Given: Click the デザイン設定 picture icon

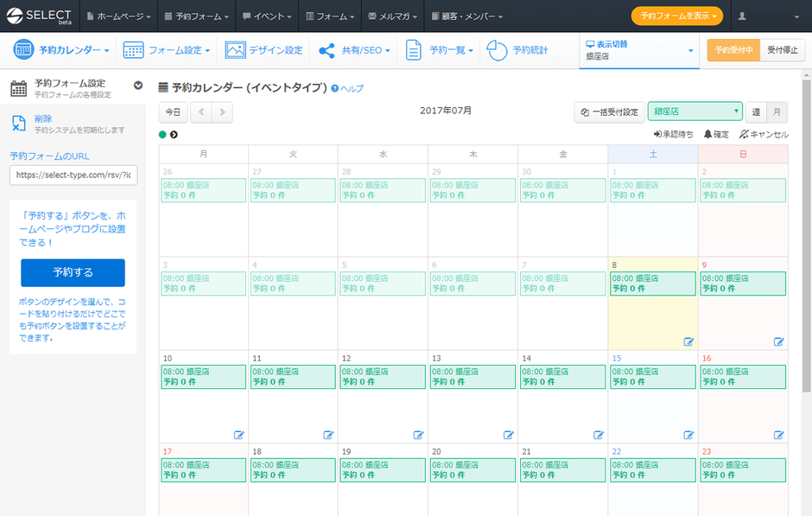Looking at the screenshot, I should (235, 50).
